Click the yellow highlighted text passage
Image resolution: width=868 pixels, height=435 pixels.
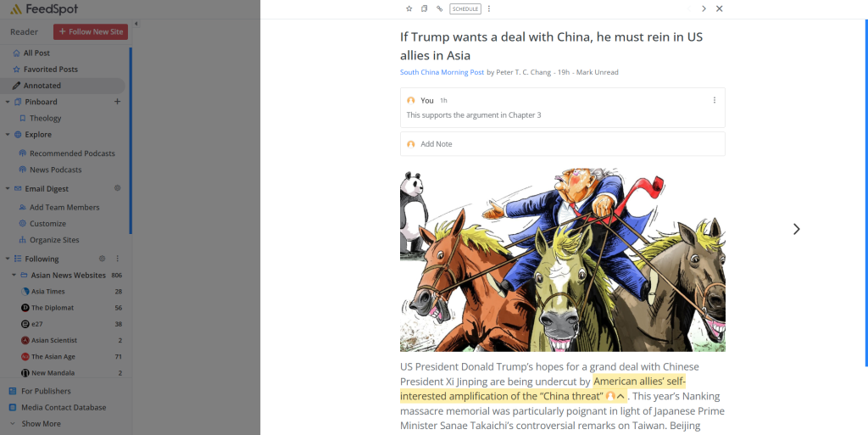[542, 388]
